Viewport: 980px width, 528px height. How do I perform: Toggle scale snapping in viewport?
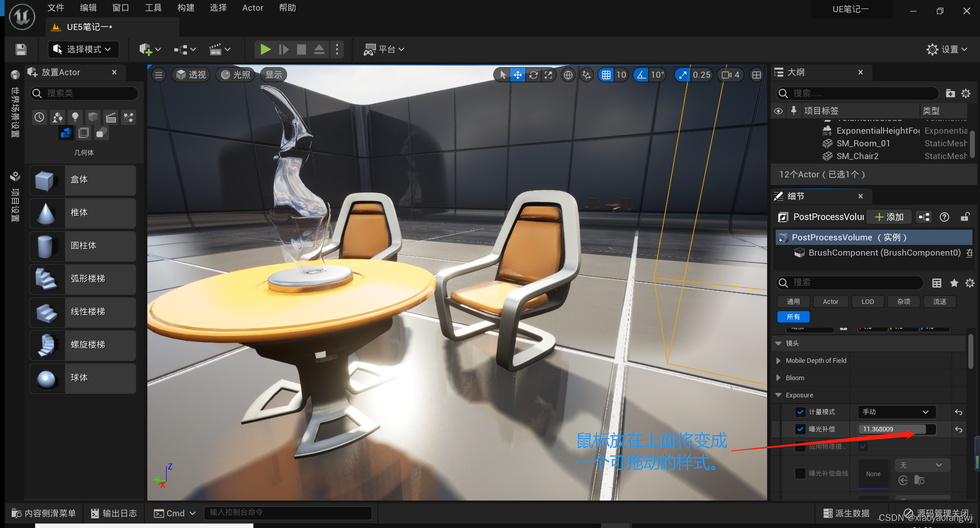click(683, 75)
